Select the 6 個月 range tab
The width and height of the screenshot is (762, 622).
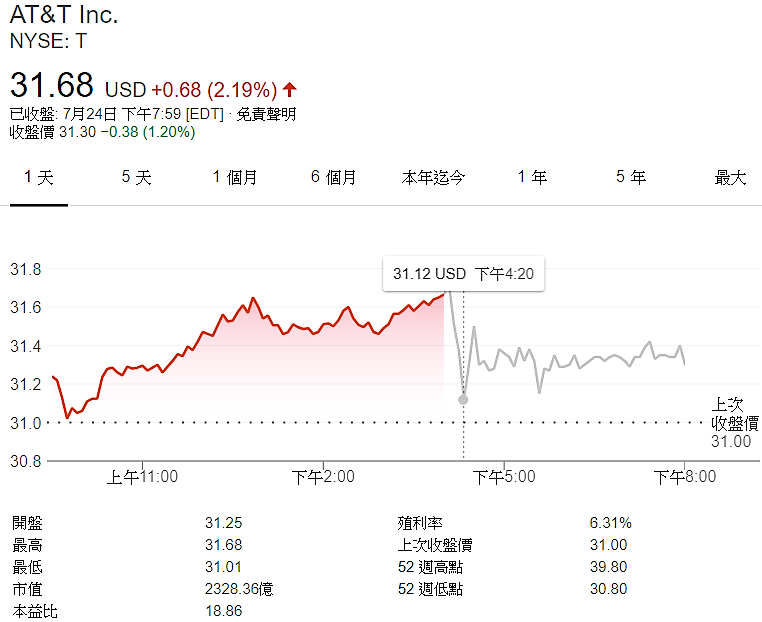pyautogui.click(x=333, y=178)
